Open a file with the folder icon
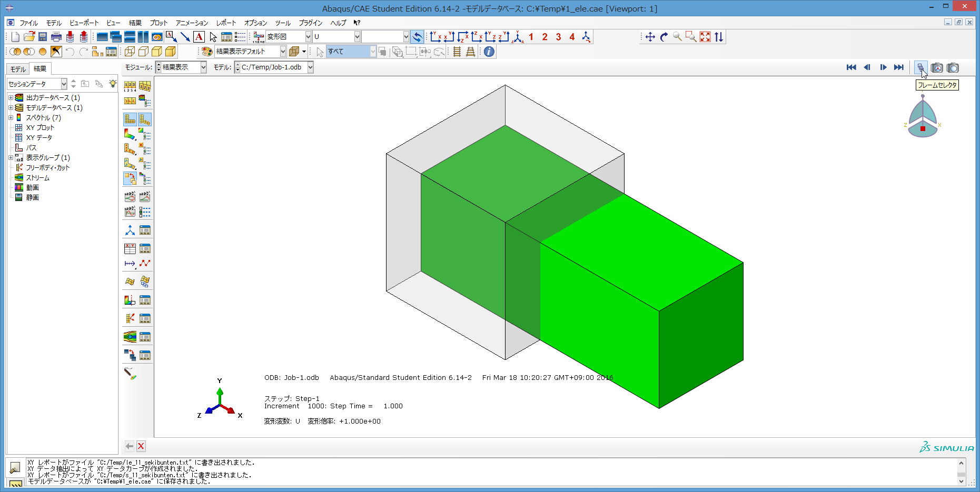This screenshot has height=492, width=980. coord(29,37)
